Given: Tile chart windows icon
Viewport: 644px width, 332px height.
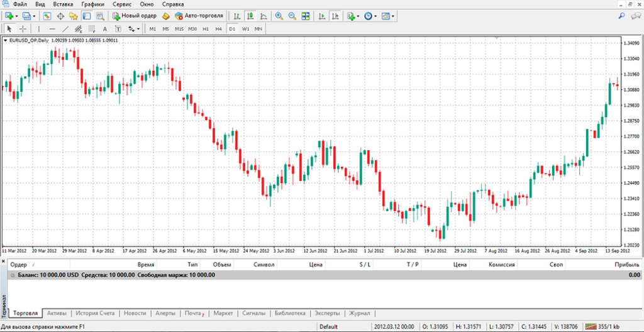Looking at the screenshot, I should coord(305,16).
